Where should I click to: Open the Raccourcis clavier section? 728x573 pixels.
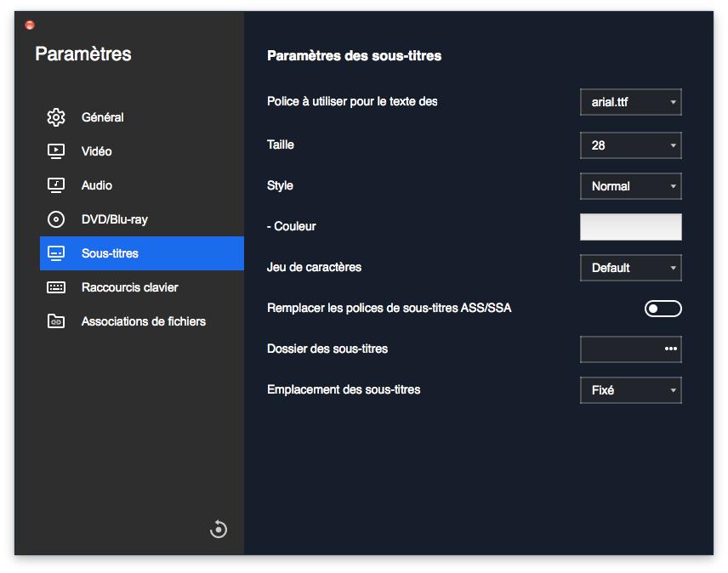coord(129,287)
